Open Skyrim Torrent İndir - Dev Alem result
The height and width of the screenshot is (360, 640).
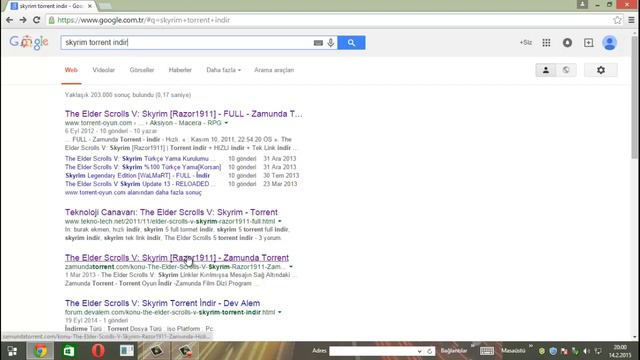pyautogui.click(x=162, y=303)
